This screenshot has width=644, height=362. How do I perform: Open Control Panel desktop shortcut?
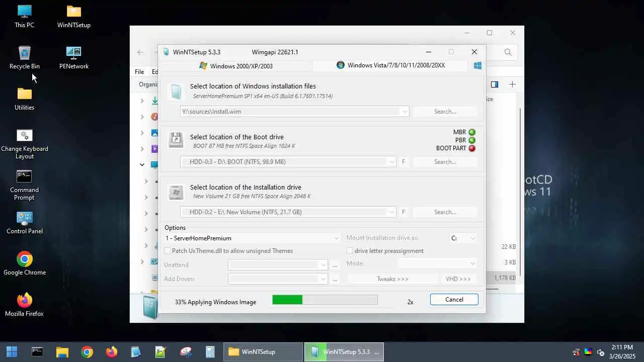(x=24, y=222)
